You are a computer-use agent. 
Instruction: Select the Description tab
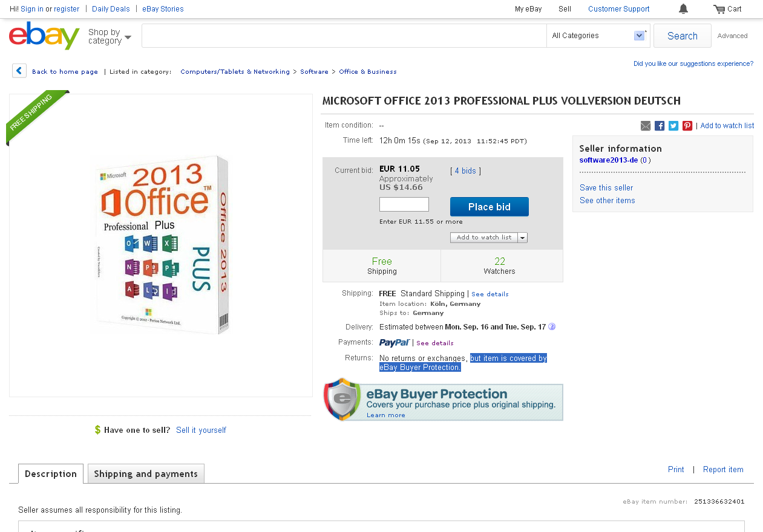[51, 474]
